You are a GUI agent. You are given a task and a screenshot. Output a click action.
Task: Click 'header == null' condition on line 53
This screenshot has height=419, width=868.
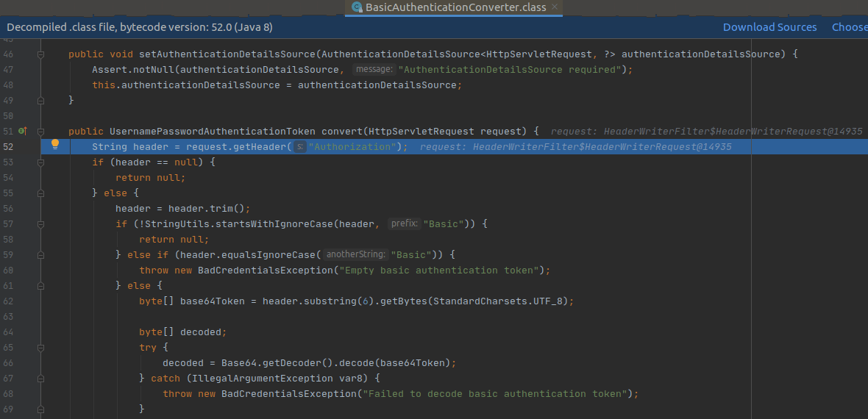point(157,162)
